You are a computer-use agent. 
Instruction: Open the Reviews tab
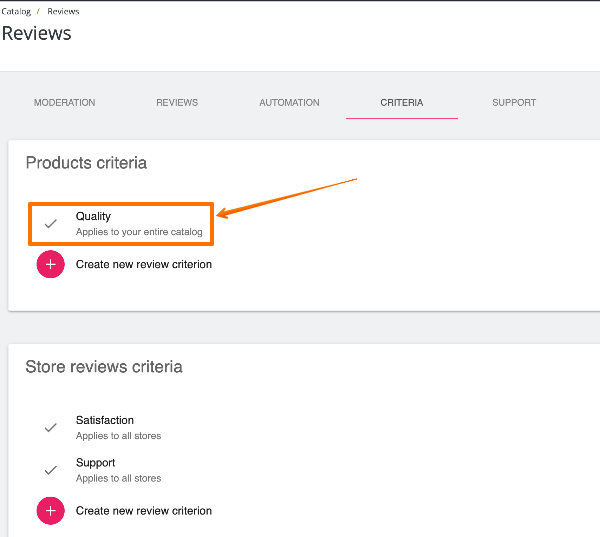(177, 103)
